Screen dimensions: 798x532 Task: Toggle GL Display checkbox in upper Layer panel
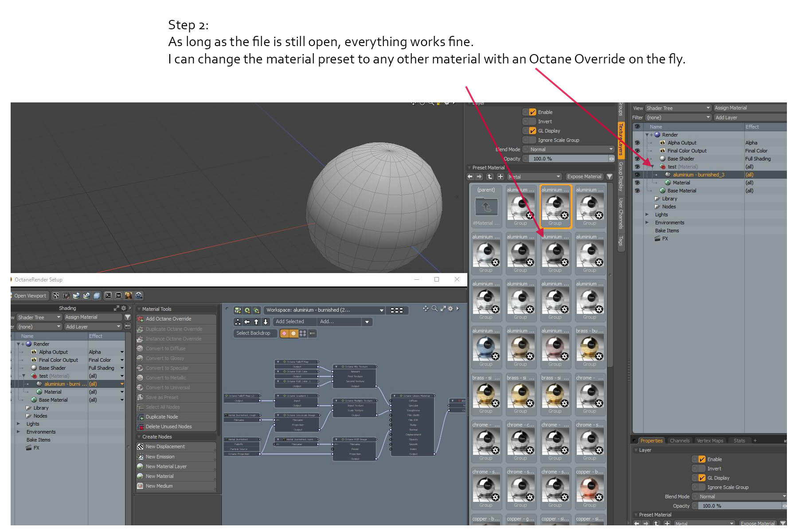coord(532,131)
